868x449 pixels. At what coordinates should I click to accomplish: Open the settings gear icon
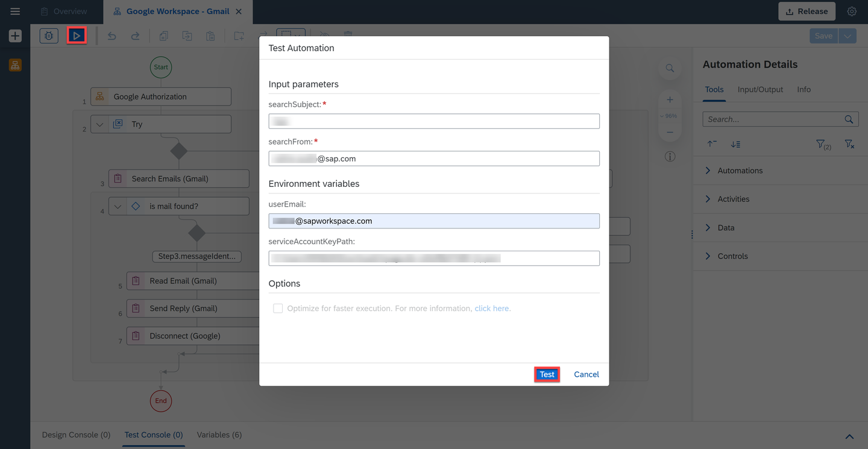point(852,11)
